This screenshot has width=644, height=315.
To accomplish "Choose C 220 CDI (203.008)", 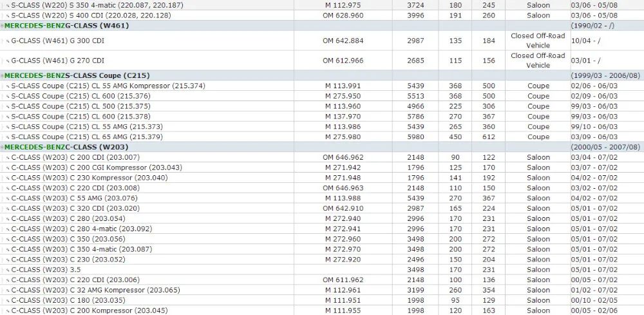I will [x=75, y=187].
